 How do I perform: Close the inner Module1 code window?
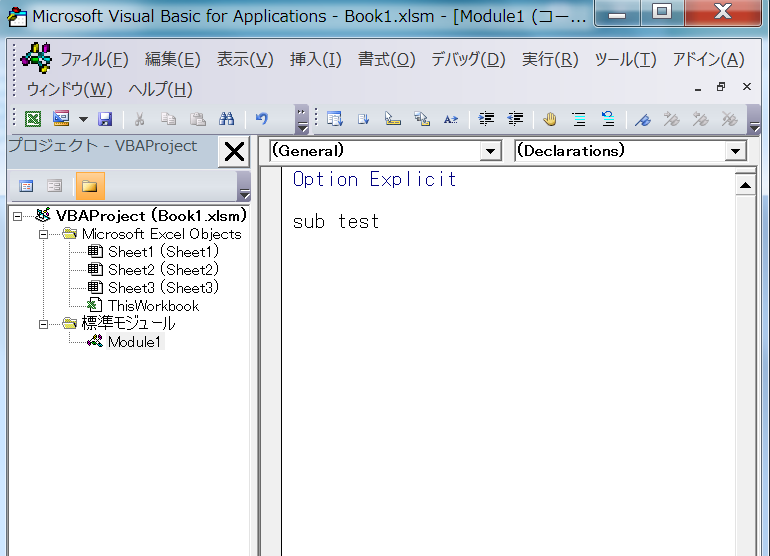(747, 87)
